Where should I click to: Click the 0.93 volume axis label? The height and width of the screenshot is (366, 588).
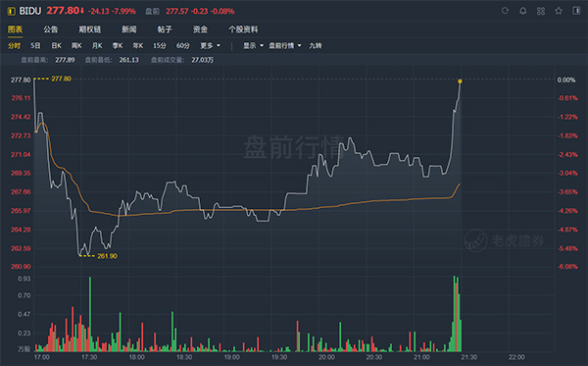click(24, 279)
